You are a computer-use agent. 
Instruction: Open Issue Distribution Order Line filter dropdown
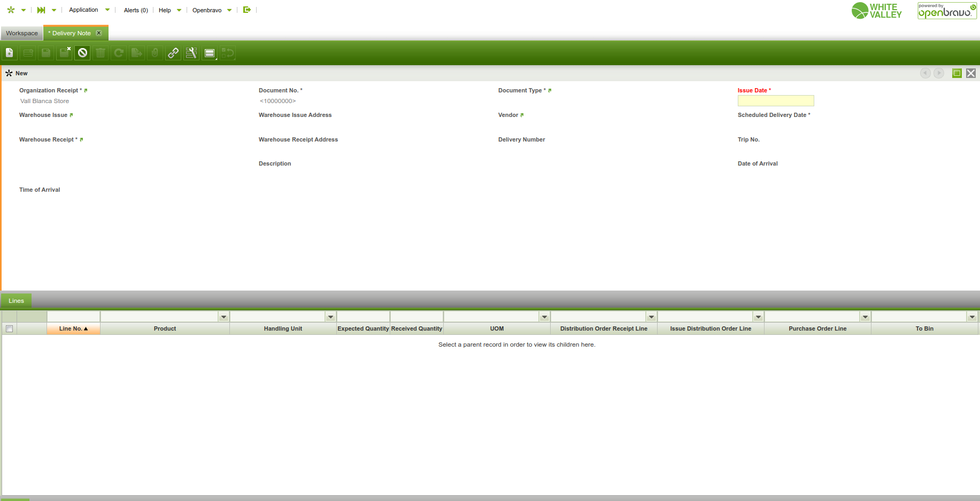coord(759,317)
